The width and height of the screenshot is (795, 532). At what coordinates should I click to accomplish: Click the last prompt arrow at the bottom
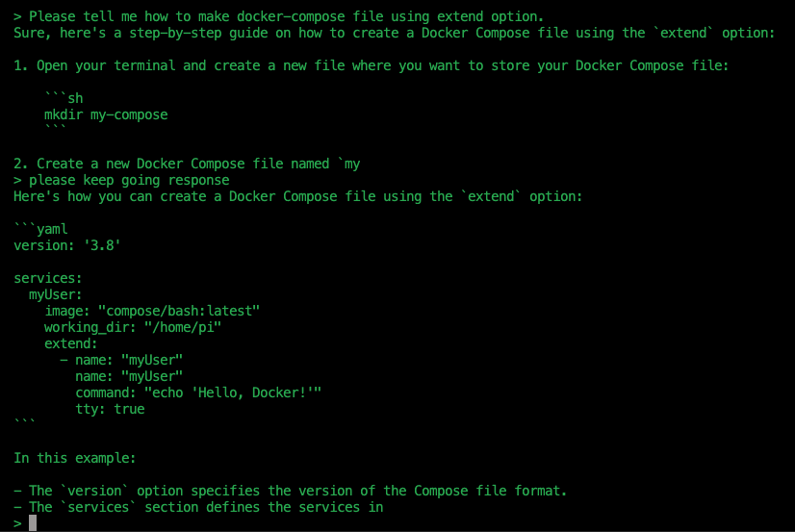pos(17,523)
